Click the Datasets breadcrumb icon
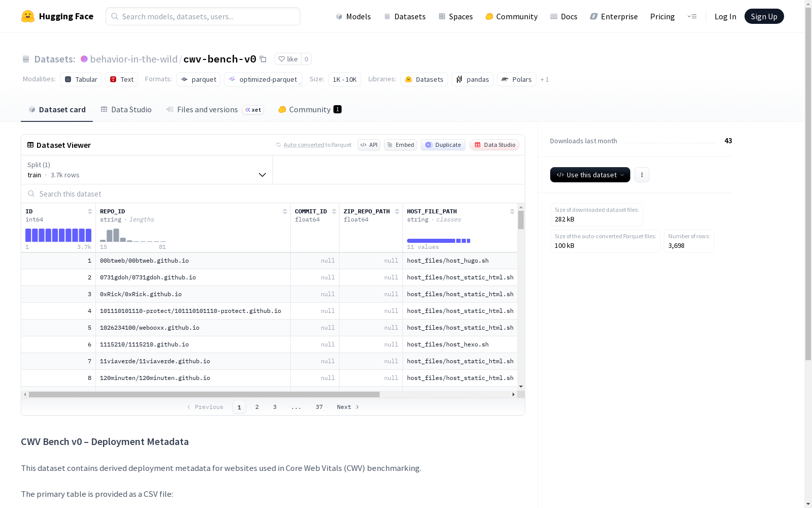812x508 pixels. pos(26,59)
